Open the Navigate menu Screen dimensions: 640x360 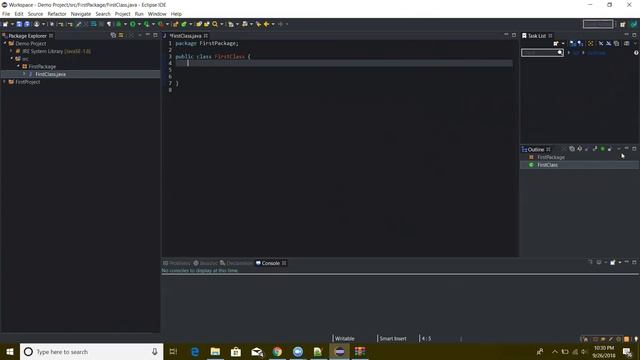click(x=81, y=14)
